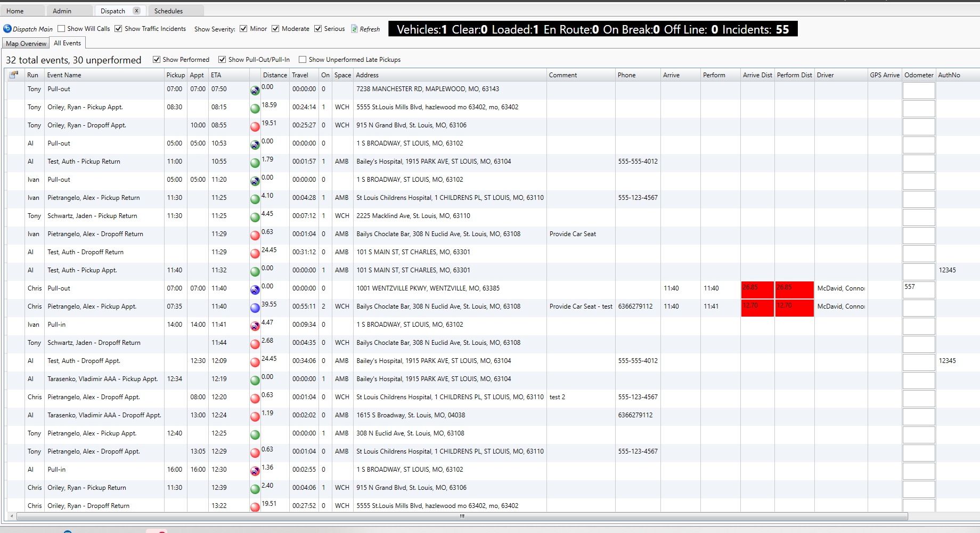This screenshot has width=980, height=533.
Task: Untick the Show Pull-Out/Pull-In option
Action: point(222,60)
